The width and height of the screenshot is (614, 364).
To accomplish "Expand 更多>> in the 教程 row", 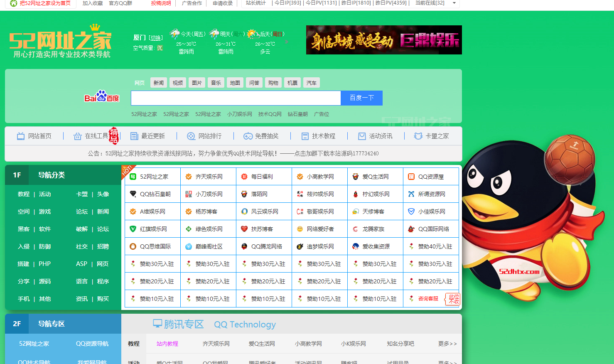I will [447, 344].
